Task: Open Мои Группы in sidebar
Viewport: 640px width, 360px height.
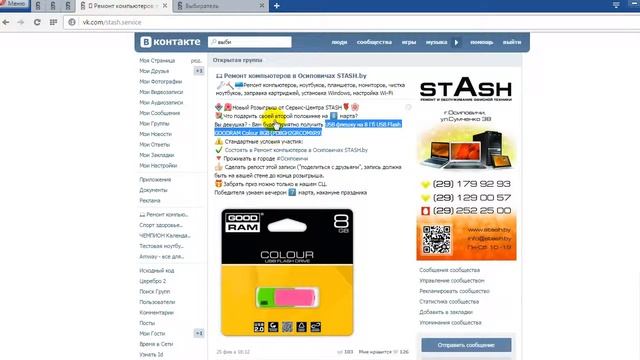Action: click(x=154, y=124)
